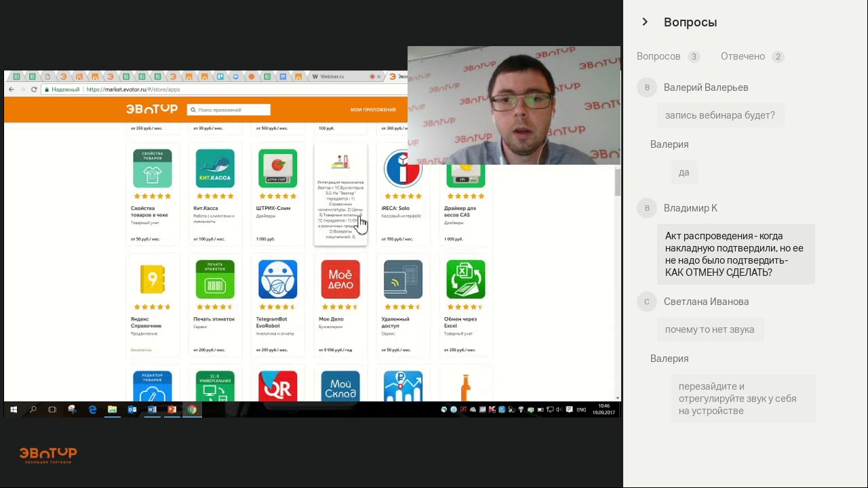
Task: Click price text от 9 996 руб./год
Action: tap(335, 350)
